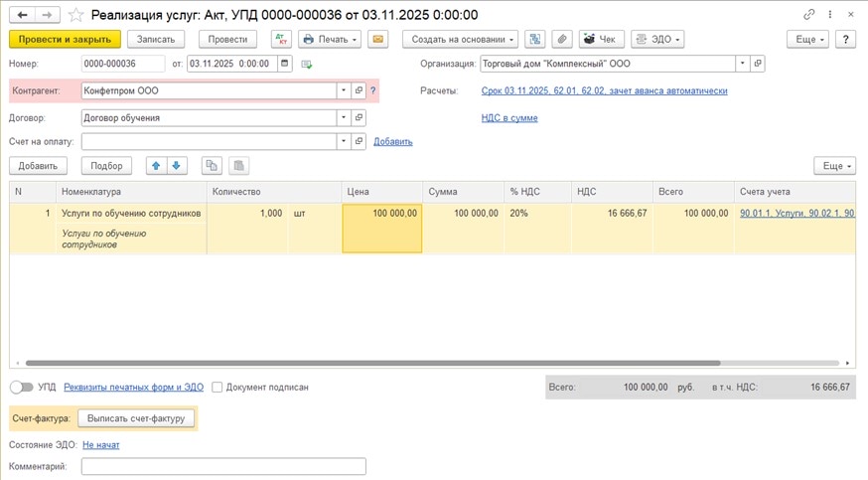Viewport: 868px width, 480px height.
Task: Click the Комментарий input field
Action: coord(223,466)
